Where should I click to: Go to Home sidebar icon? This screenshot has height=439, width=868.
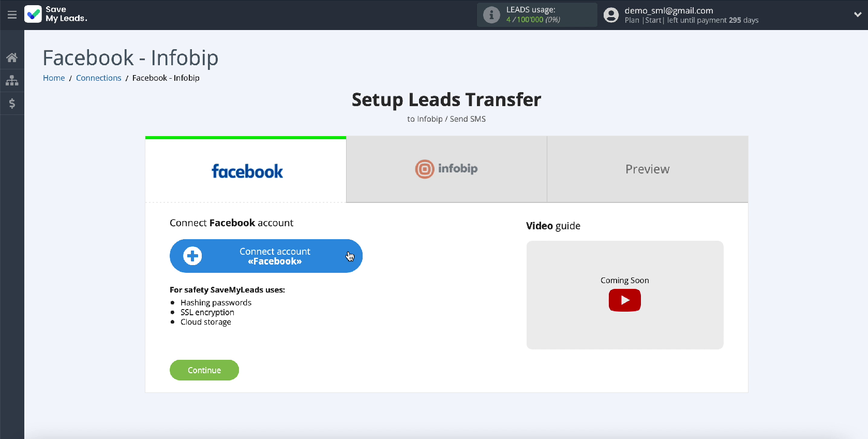coord(12,57)
